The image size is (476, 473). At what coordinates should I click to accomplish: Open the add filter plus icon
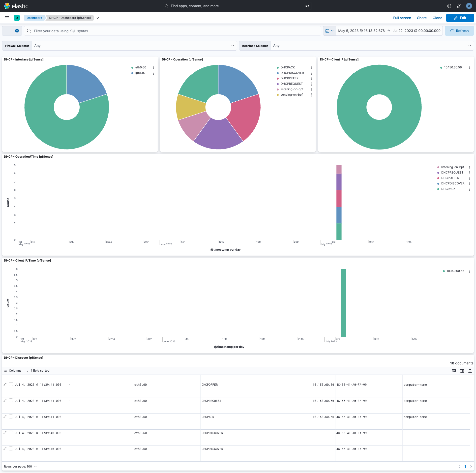click(17, 30)
